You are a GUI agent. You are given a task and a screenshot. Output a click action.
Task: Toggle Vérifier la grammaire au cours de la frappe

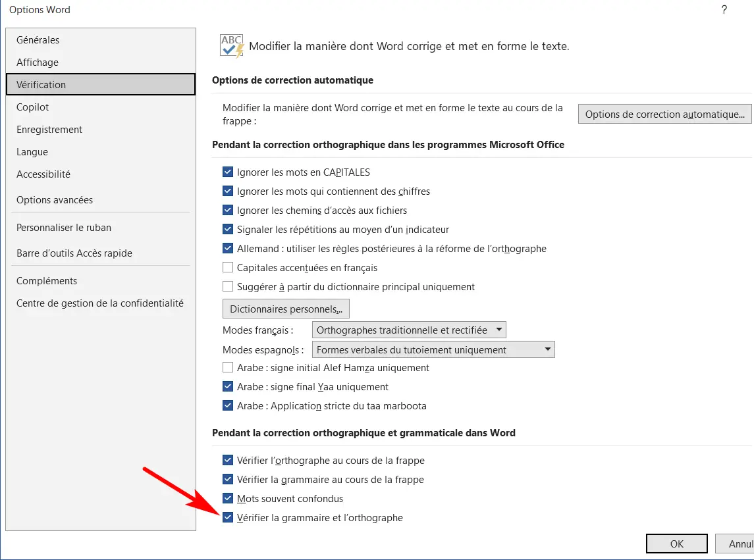tap(228, 479)
